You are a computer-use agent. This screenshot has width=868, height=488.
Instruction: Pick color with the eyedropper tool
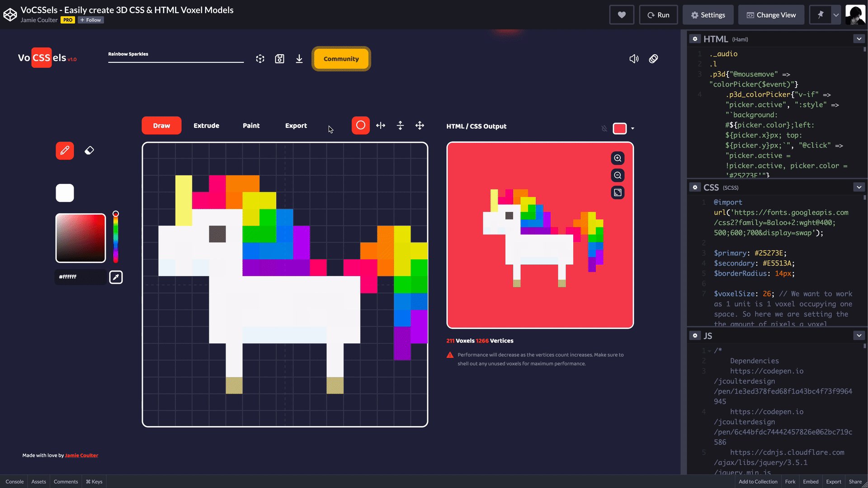(116, 277)
